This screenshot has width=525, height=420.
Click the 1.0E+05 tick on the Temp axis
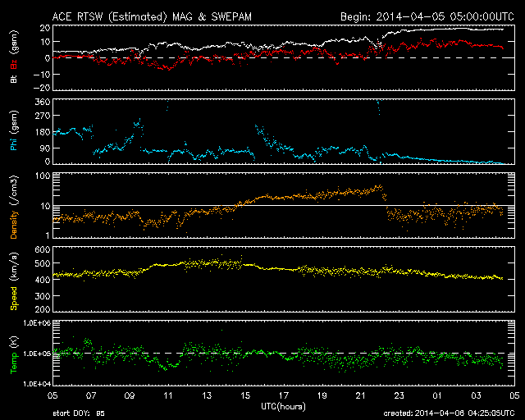(x=37, y=354)
